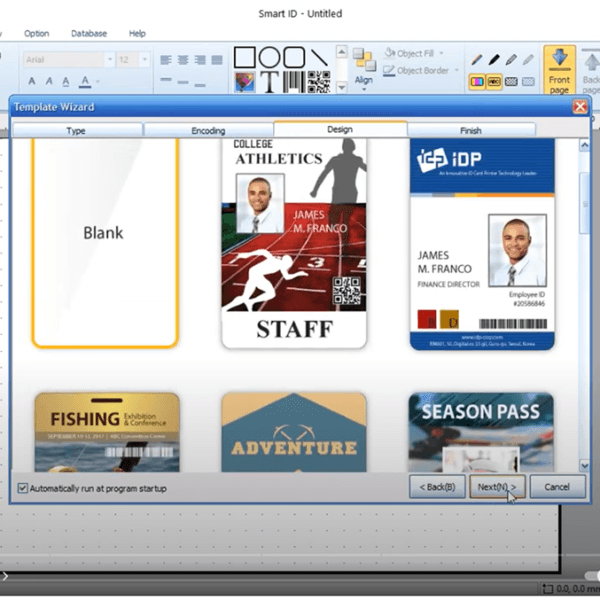The image size is (600, 600).
Task: Select the line drawing tool
Action: click(319, 57)
